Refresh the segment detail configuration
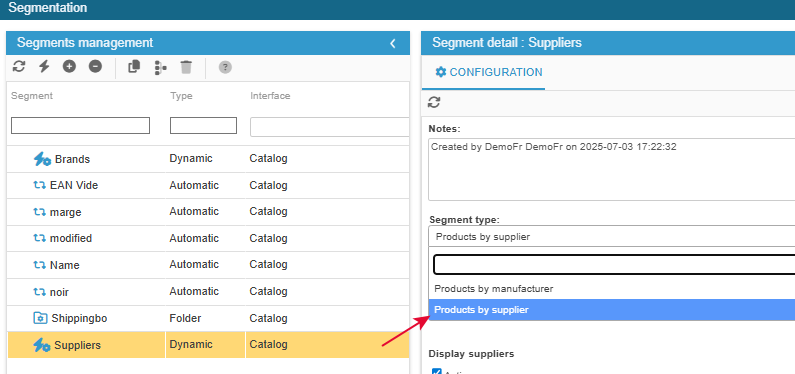This screenshot has height=374, width=795. point(434,102)
